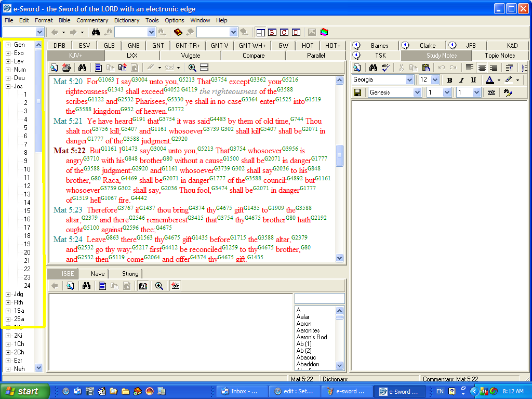Enable center alignment in Study Notes
The height and width of the screenshot is (399, 532).
(482, 68)
